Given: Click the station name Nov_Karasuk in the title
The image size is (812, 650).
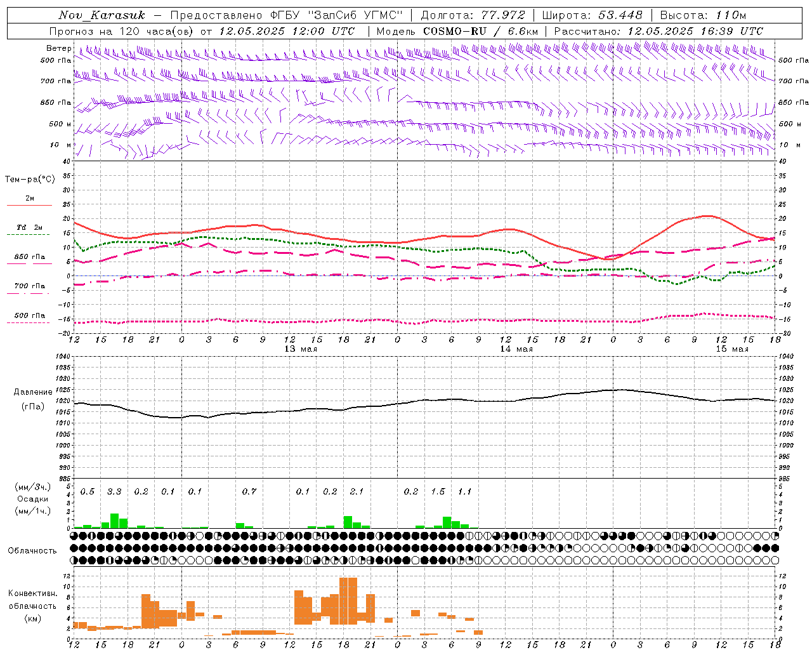Looking at the screenshot, I should (x=102, y=15).
